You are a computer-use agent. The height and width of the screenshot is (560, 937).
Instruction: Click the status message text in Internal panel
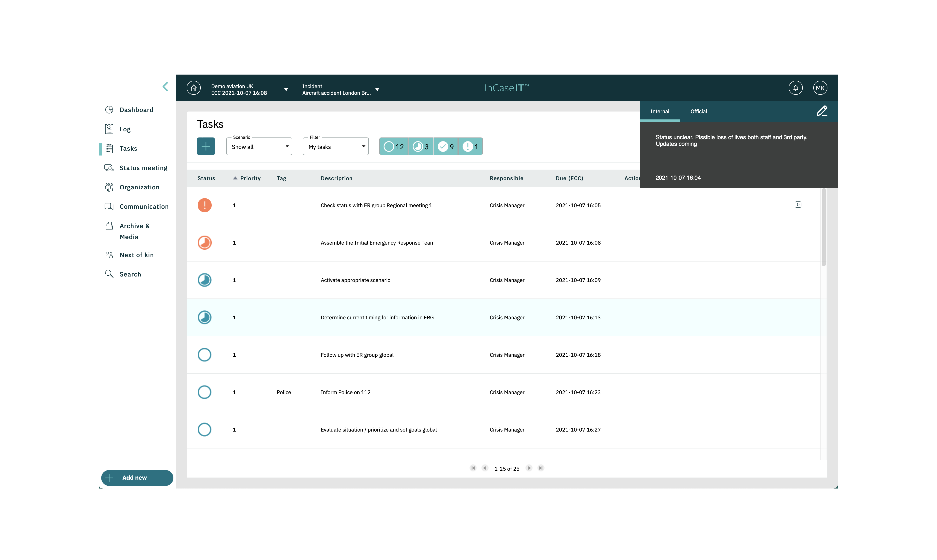(x=731, y=140)
